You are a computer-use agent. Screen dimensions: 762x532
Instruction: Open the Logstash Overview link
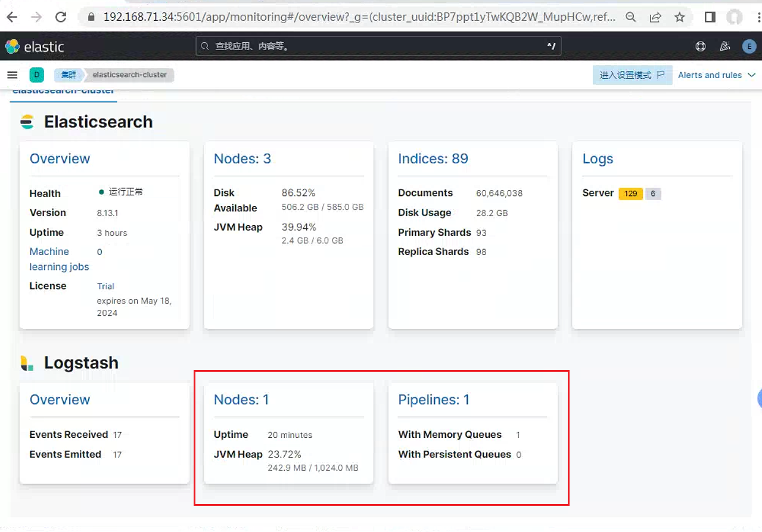click(x=60, y=400)
